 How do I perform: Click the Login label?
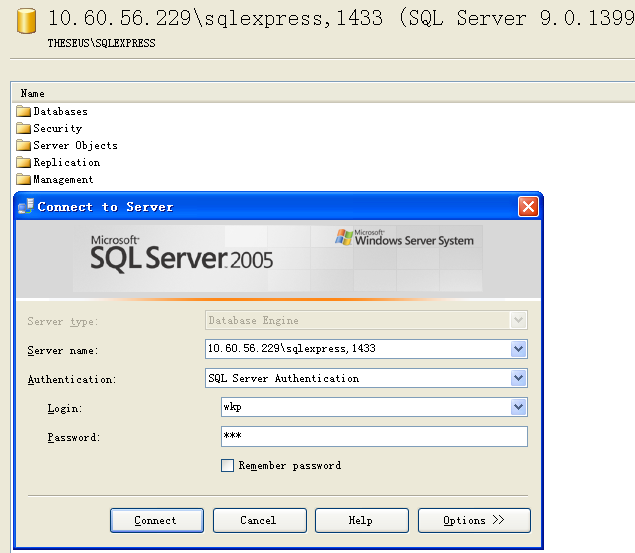point(65,408)
